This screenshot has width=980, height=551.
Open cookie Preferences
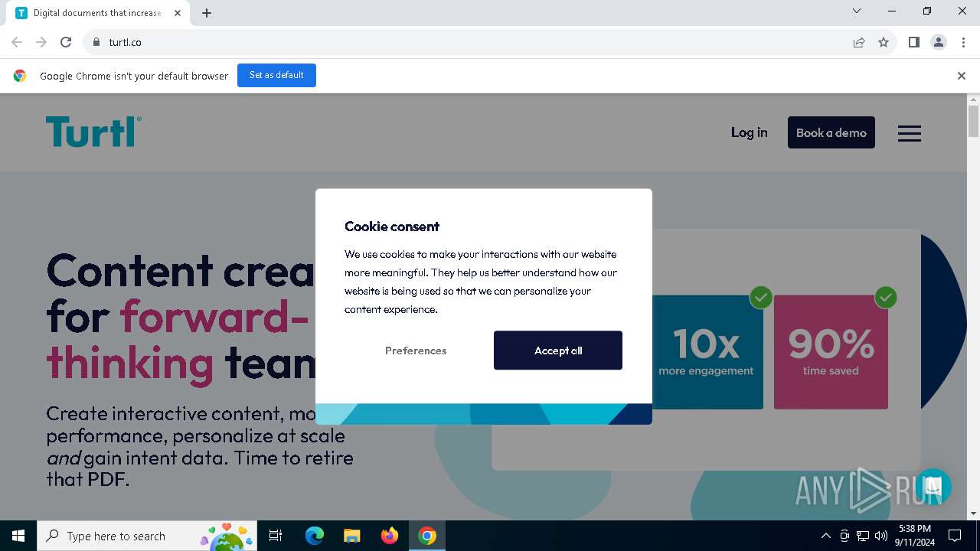(416, 350)
